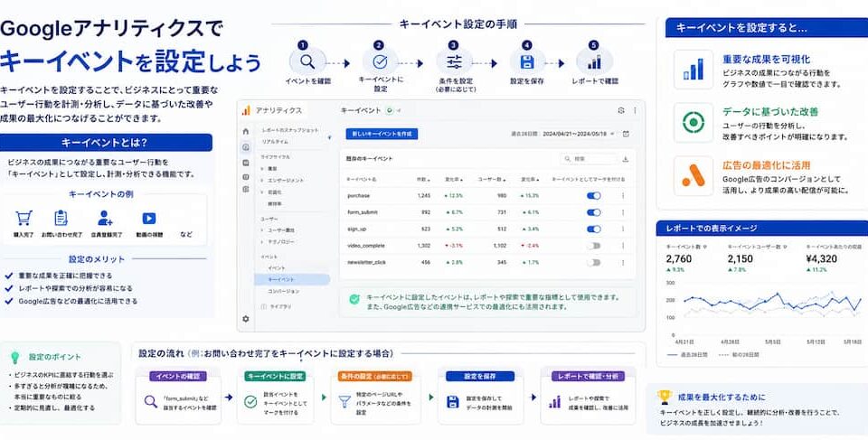Click the orange 条件の設定 badge
Screen dimensions: 868x440
coord(374,377)
